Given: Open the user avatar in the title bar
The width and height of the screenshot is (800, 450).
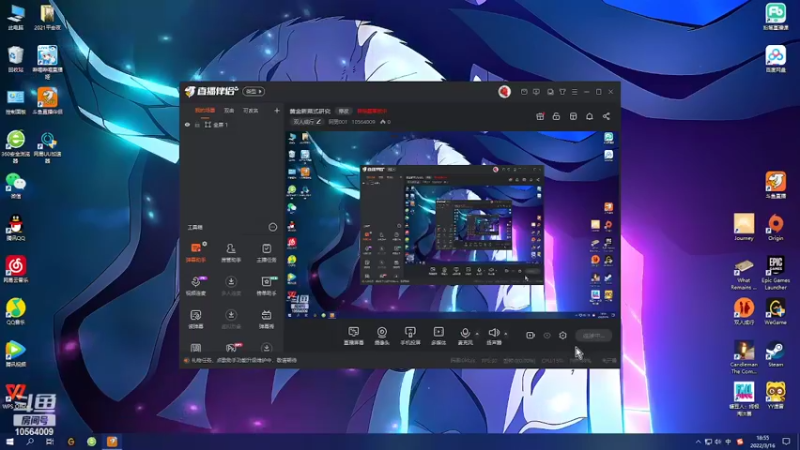Looking at the screenshot, I should point(504,91).
